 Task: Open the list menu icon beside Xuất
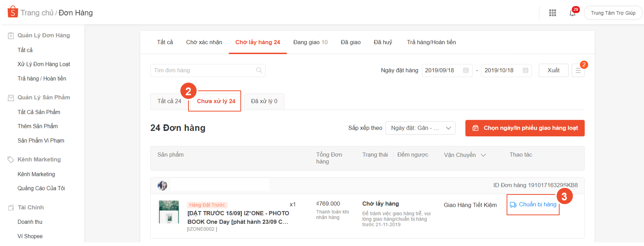tap(578, 70)
